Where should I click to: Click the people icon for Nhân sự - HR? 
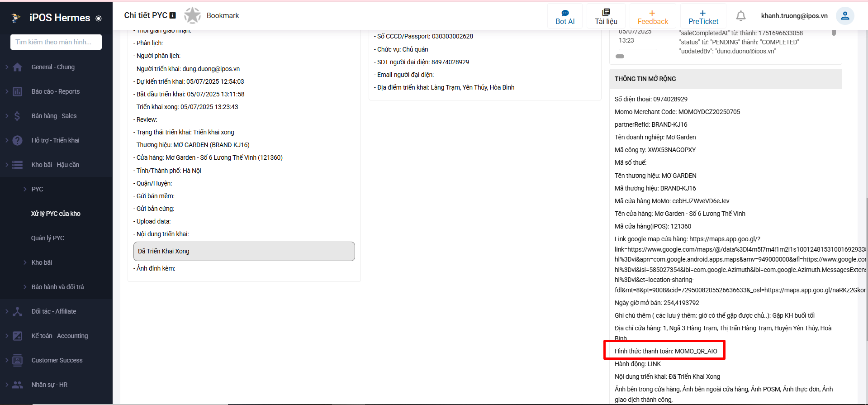(x=18, y=385)
